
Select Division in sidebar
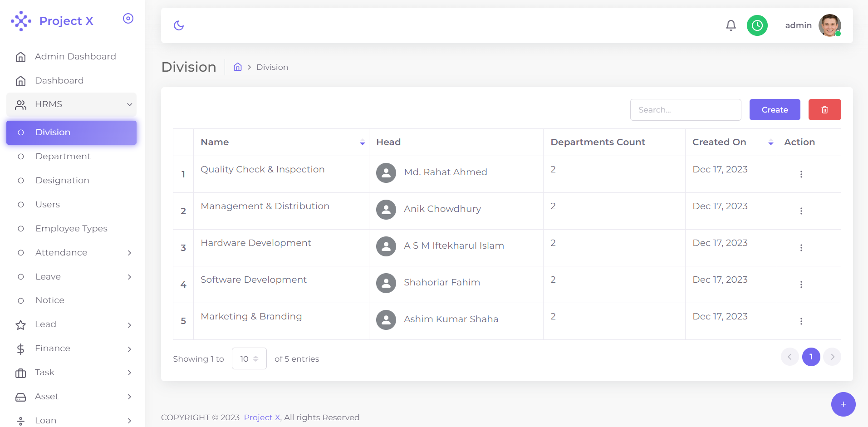72,133
